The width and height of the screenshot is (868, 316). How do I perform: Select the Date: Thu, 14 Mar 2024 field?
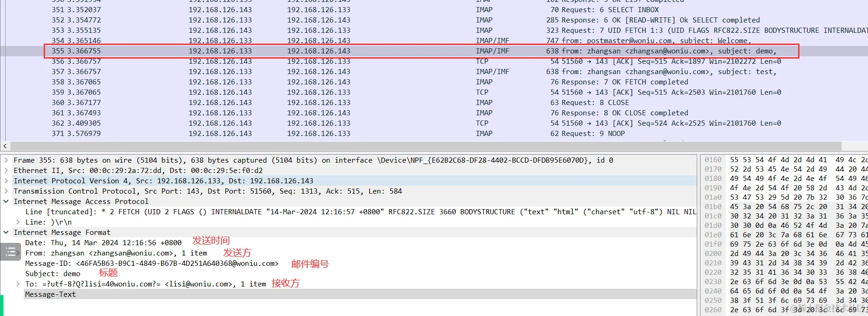point(103,243)
